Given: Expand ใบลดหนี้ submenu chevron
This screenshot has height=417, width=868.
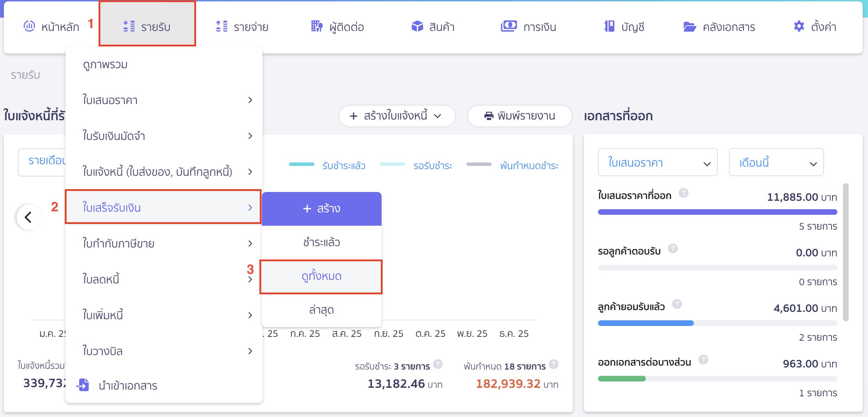Looking at the screenshot, I should point(250,280).
